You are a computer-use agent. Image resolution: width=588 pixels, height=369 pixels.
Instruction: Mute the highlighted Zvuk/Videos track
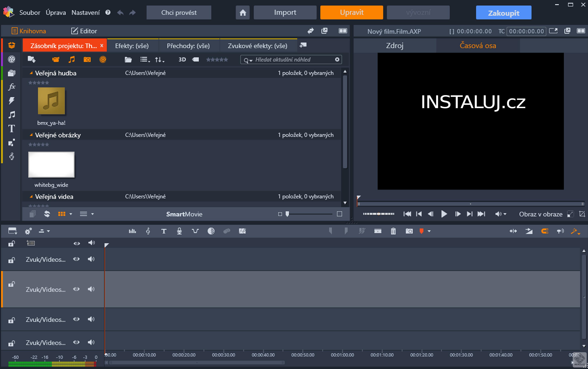[x=91, y=289]
